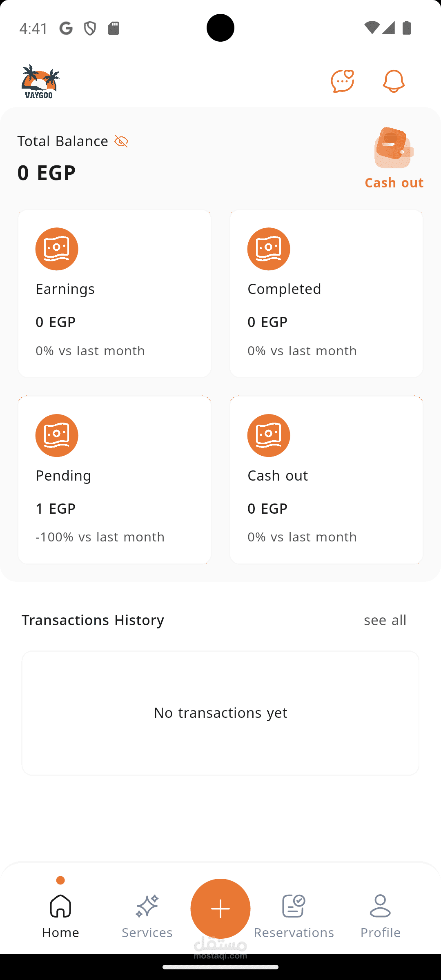Toggle Total Balance visibility eye icon
441x980 pixels.
(x=121, y=141)
